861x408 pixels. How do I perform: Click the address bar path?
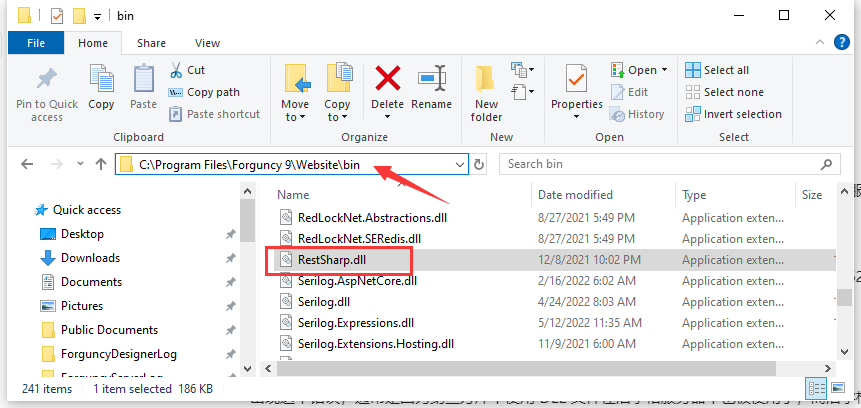point(249,164)
